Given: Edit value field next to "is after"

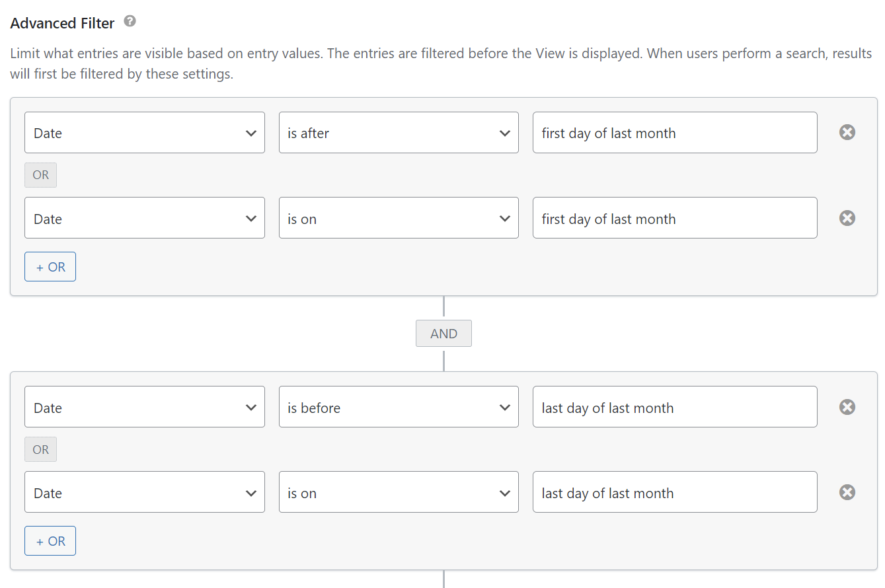Looking at the screenshot, I should (x=674, y=133).
